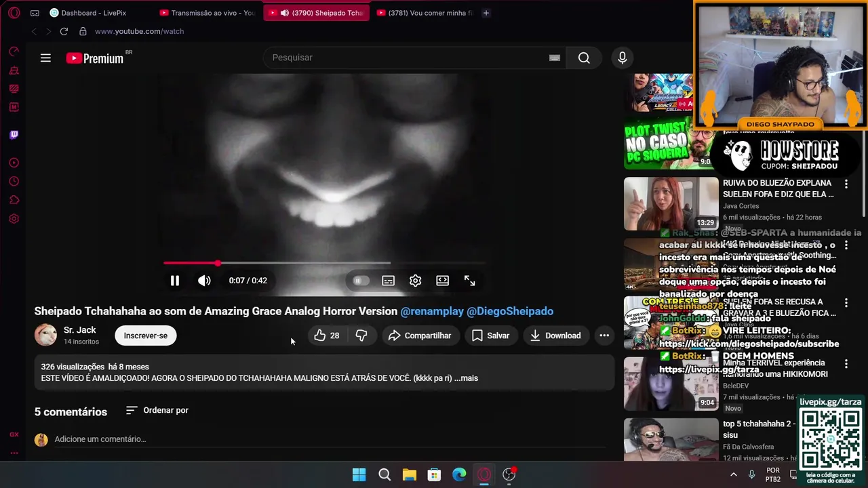Open sidebar Settings gear icon
This screenshot has height=488, width=868.
14,219
